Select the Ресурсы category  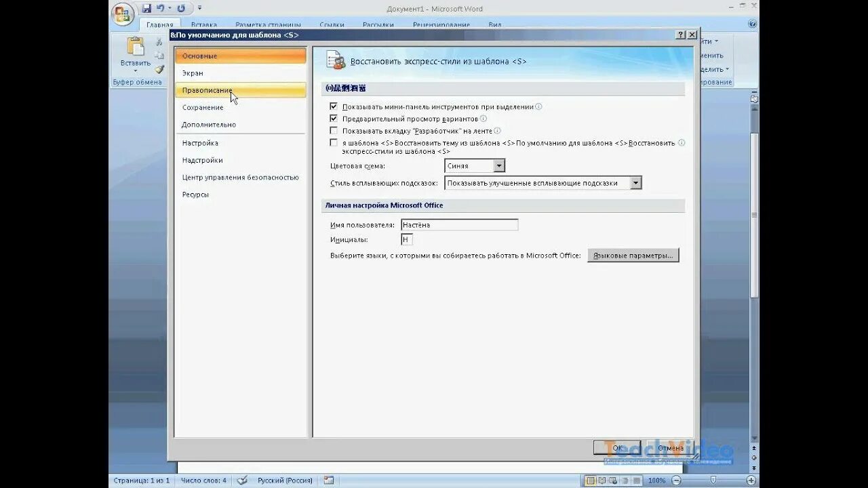(241, 195)
